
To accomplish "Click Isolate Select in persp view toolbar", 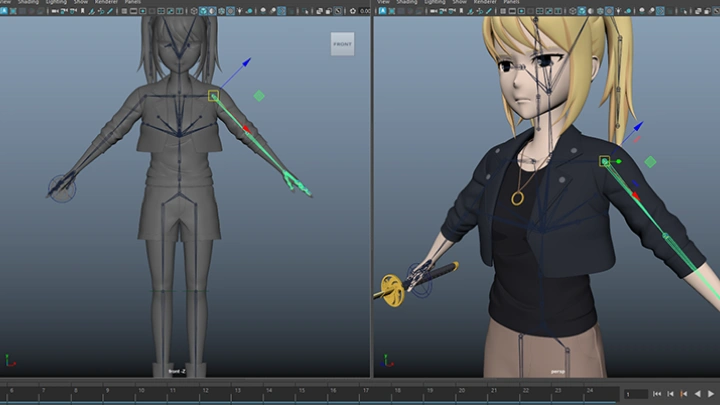I will click(x=684, y=11).
